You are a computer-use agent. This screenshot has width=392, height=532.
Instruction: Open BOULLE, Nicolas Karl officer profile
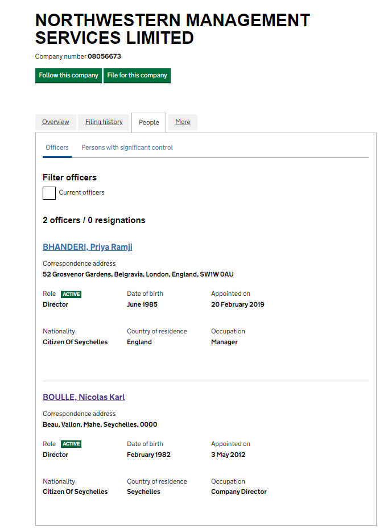coord(84,398)
